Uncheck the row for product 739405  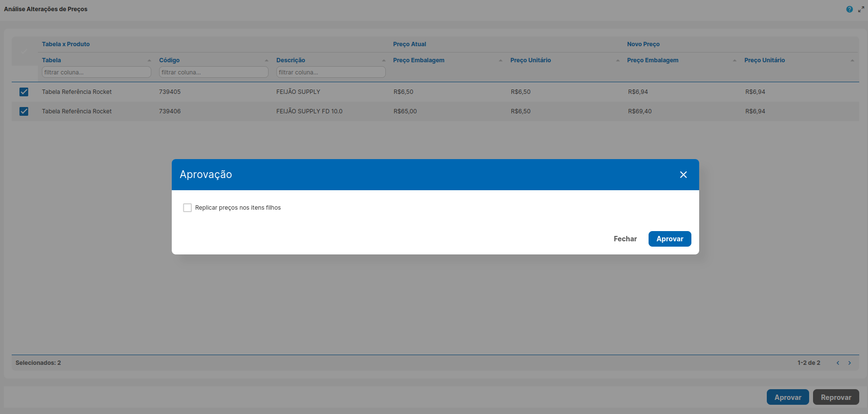(x=24, y=92)
